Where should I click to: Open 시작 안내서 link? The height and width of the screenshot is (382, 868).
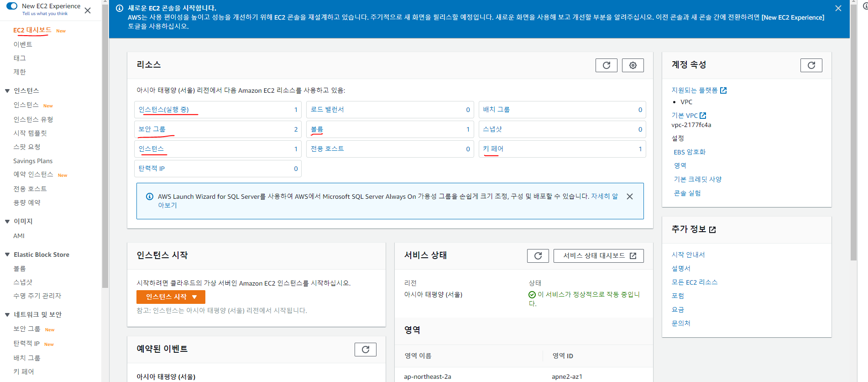point(688,255)
